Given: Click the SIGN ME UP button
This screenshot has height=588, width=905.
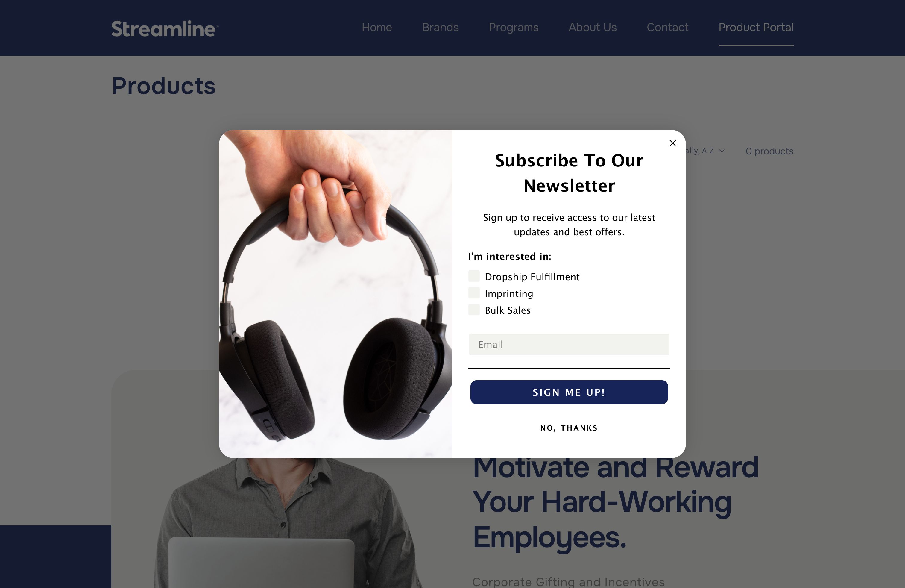Looking at the screenshot, I should point(569,392).
